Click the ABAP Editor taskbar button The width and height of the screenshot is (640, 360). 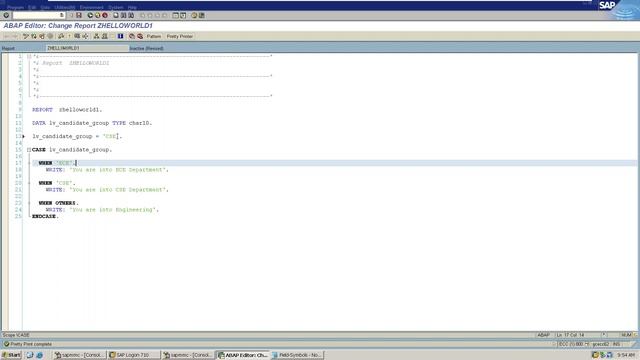point(243,355)
